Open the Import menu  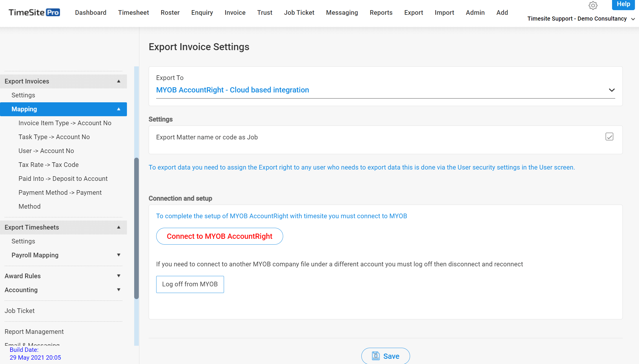[444, 13]
